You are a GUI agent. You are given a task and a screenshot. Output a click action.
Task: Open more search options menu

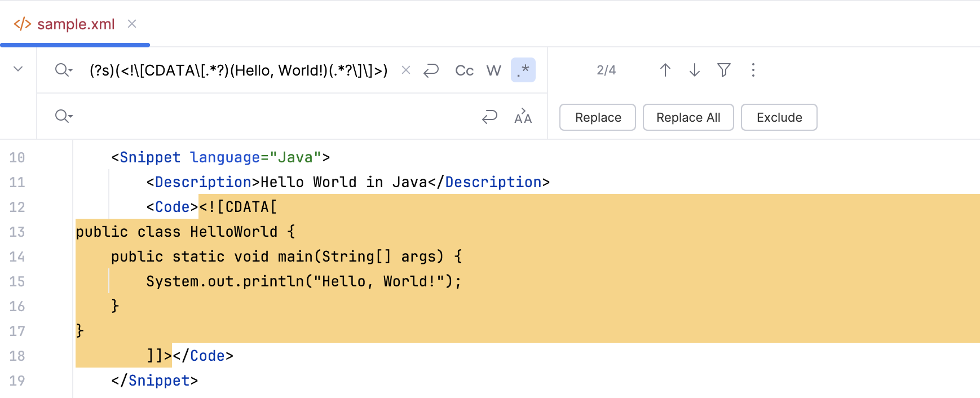[x=753, y=70]
